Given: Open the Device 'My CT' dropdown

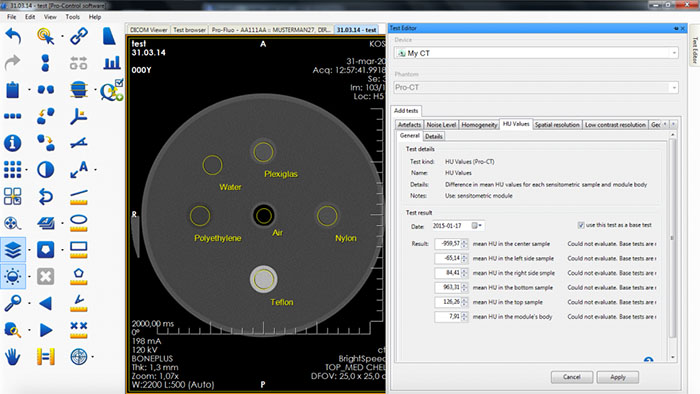Looking at the screenshot, I should pyautogui.click(x=536, y=53).
